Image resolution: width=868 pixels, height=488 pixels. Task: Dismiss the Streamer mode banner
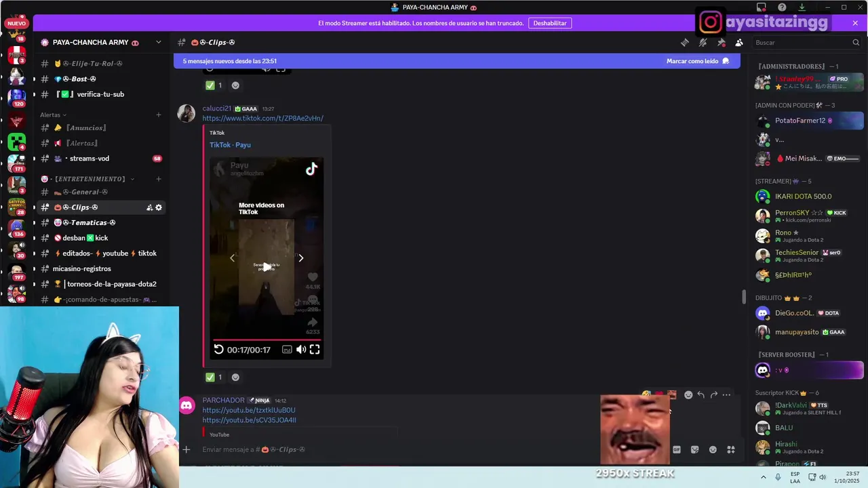(855, 23)
